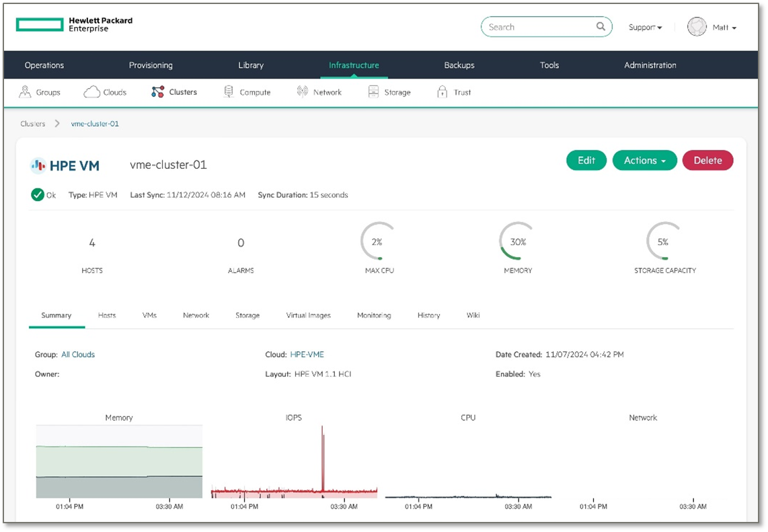Image resolution: width=768 pixels, height=532 pixels.
Task: Click inside the Search input field
Action: (x=538, y=26)
